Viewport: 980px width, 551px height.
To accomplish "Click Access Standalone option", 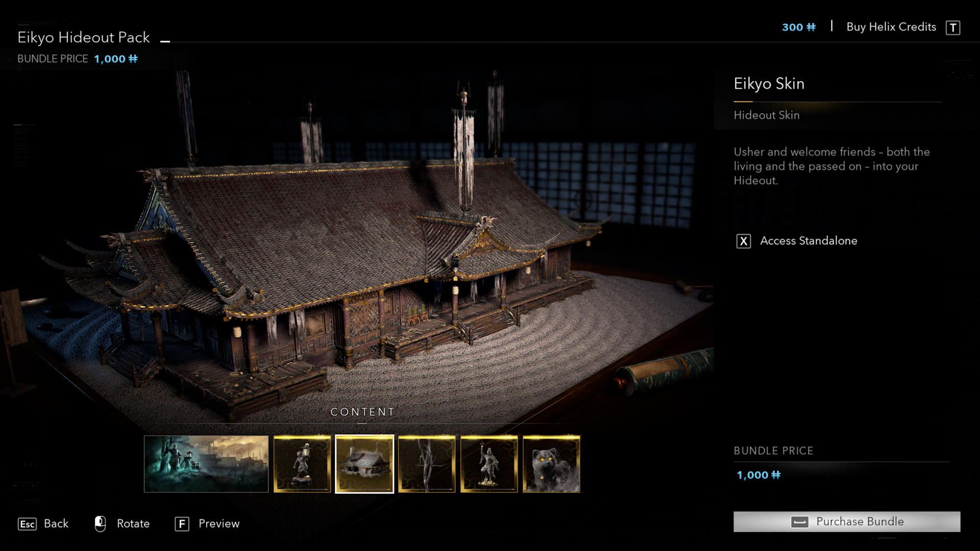I will [x=808, y=241].
